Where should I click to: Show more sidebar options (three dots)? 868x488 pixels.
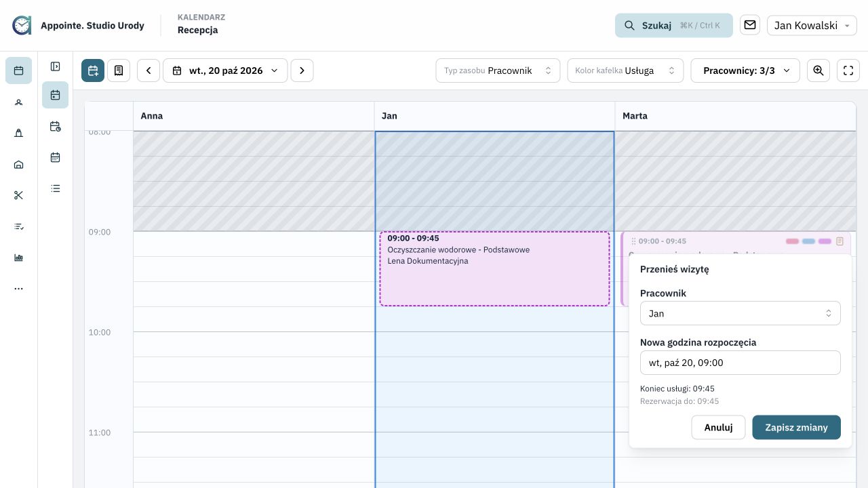coord(18,289)
